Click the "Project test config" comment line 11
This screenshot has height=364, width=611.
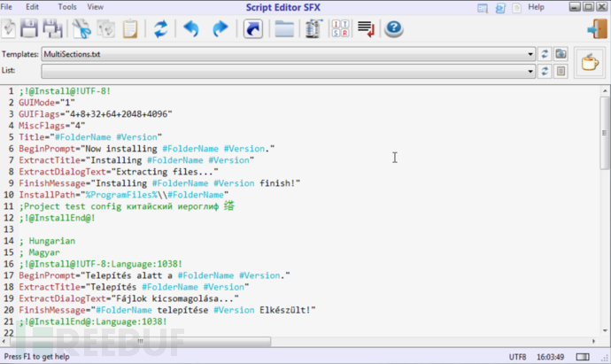tap(127, 206)
